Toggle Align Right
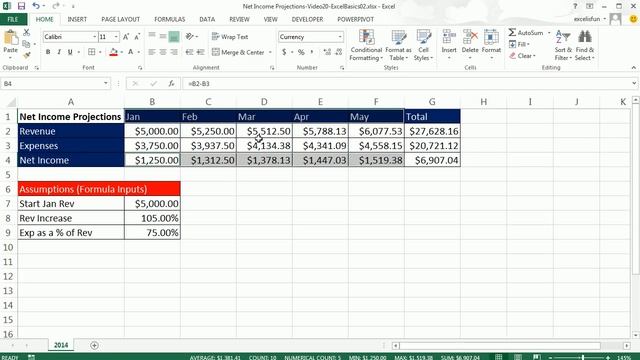Viewport: 640px width, 360px height. (x=174, y=52)
